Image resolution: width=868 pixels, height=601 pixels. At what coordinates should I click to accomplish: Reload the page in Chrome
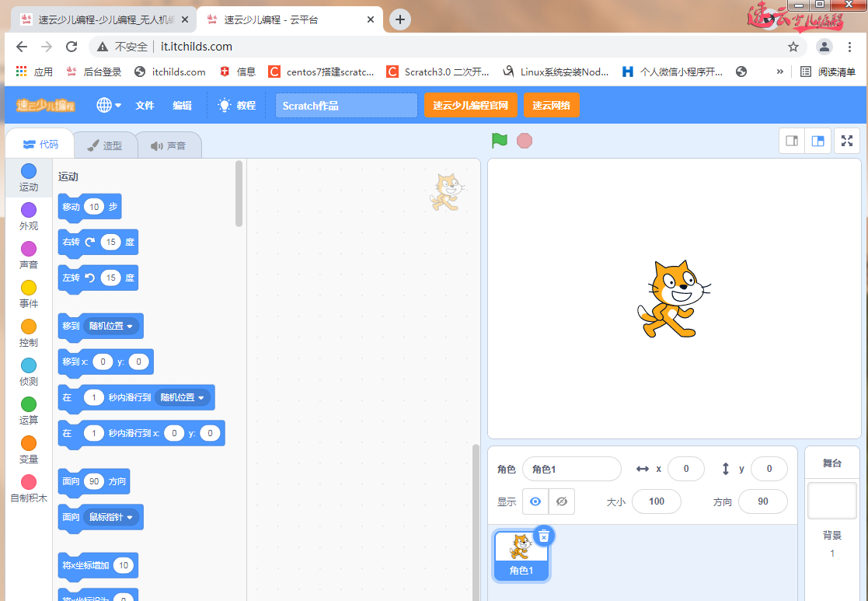click(x=71, y=47)
